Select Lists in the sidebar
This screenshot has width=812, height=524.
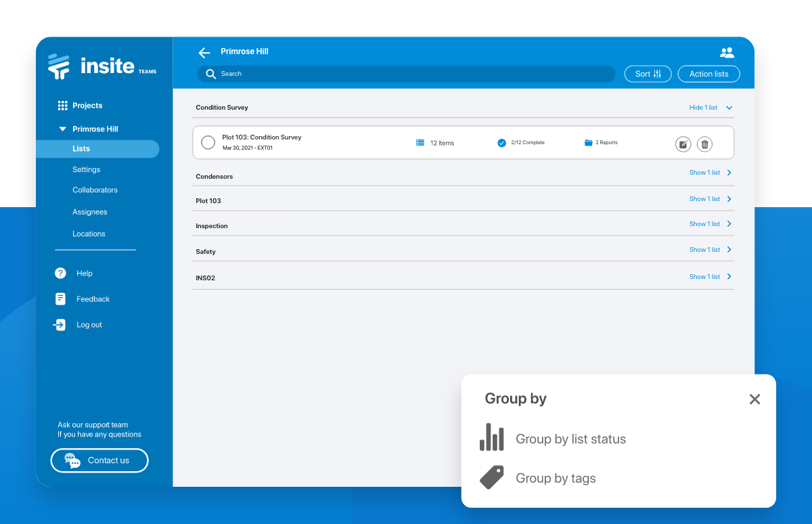pos(97,149)
